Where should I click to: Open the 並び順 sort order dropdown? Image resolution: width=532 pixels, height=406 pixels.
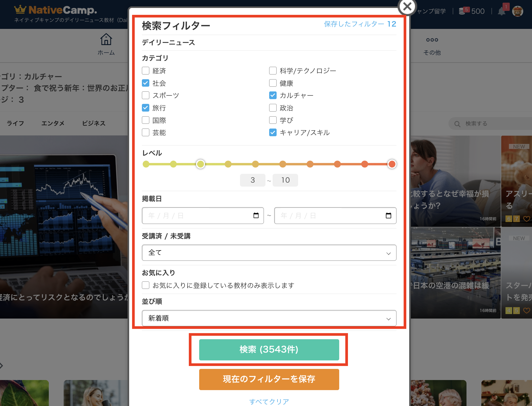[x=269, y=318]
